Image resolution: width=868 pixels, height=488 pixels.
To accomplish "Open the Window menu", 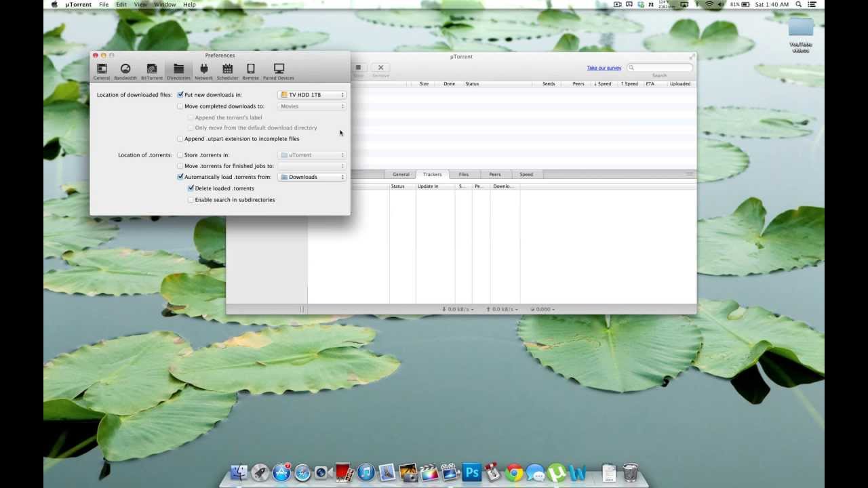I will [165, 4].
